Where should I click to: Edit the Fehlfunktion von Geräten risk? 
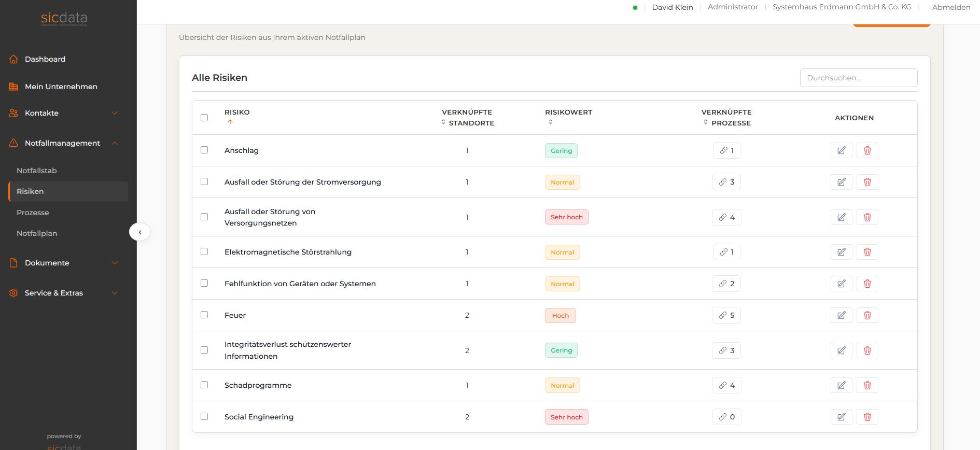[841, 284]
